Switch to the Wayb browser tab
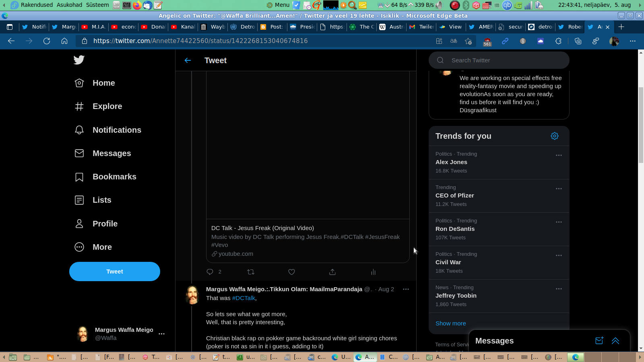Screen dimensions: 644x362 click(213, 27)
